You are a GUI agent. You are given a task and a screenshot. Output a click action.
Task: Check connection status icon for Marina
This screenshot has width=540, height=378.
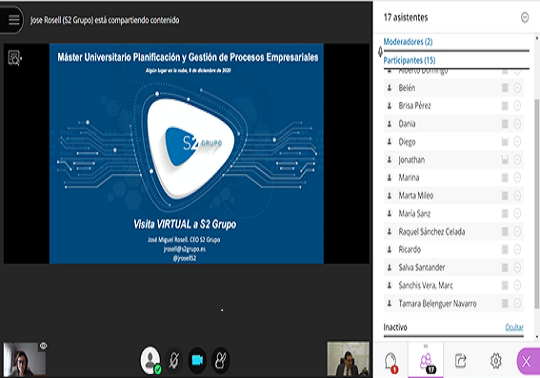pyautogui.click(x=505, y=178)
